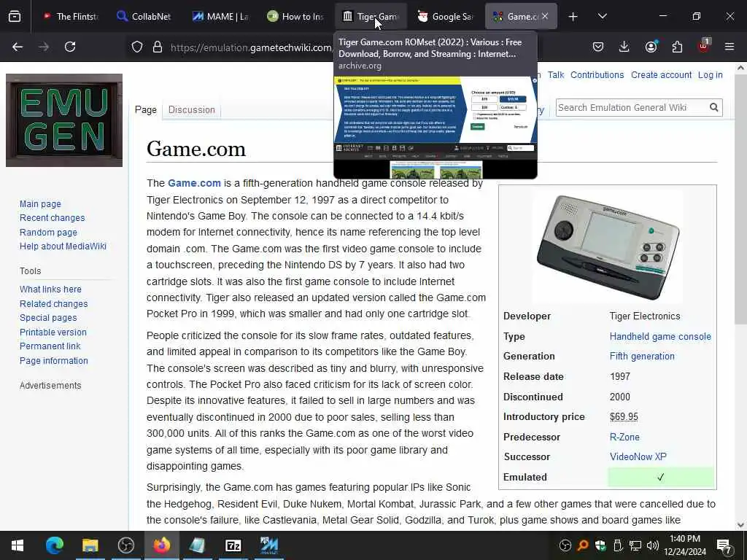Viewport: 747px width, 560px height.
Task: Click the address bar URL
Action: point(251,47)
